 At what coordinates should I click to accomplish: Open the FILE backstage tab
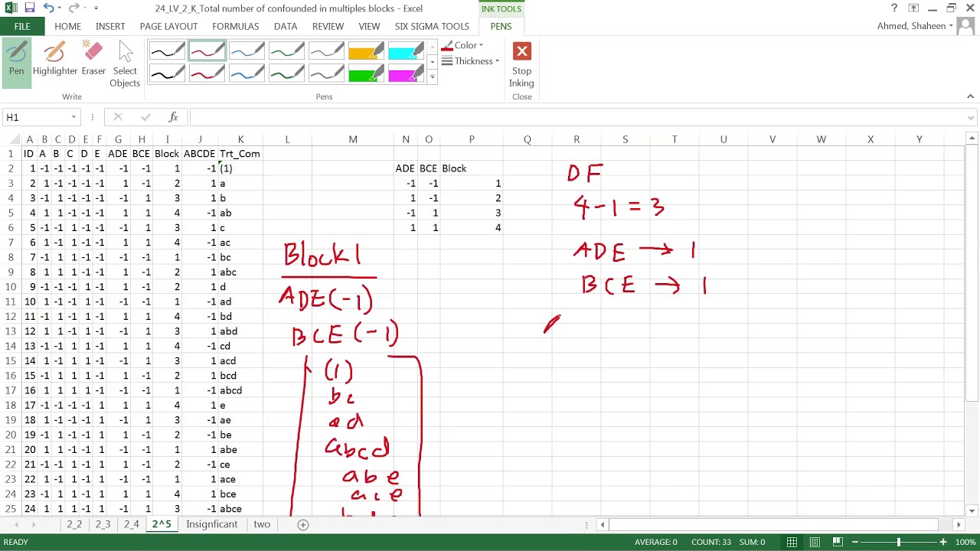click(x=22, y=26)
